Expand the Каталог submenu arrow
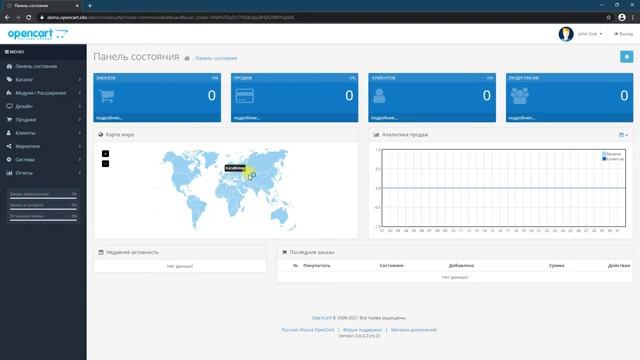 [80, 80]
